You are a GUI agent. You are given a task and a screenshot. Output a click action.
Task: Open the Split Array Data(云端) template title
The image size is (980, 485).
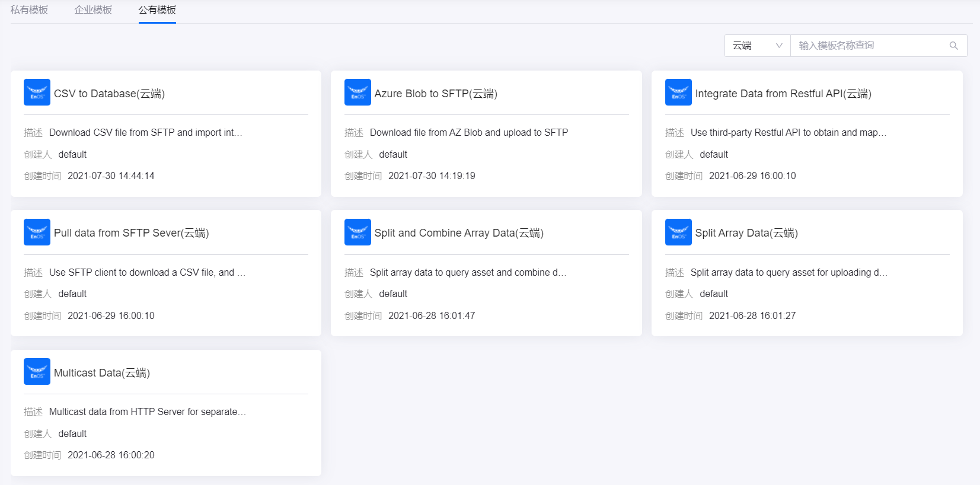point(746,233)
